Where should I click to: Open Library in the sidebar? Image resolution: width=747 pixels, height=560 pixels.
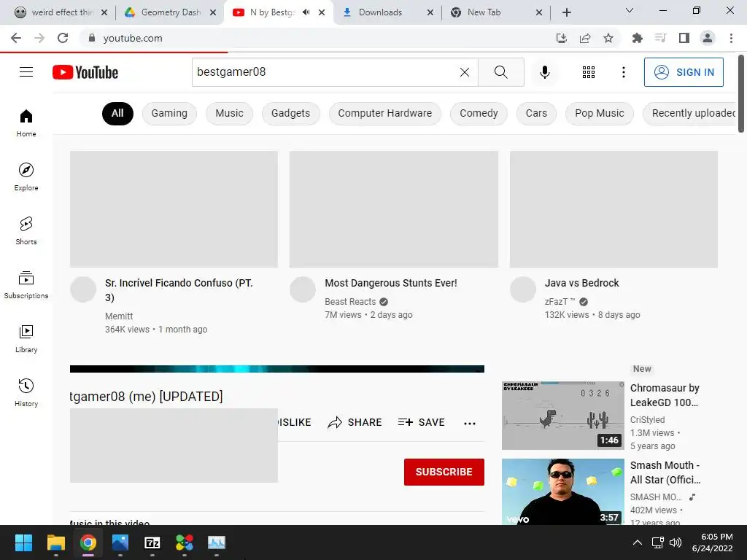click(26, 338)
